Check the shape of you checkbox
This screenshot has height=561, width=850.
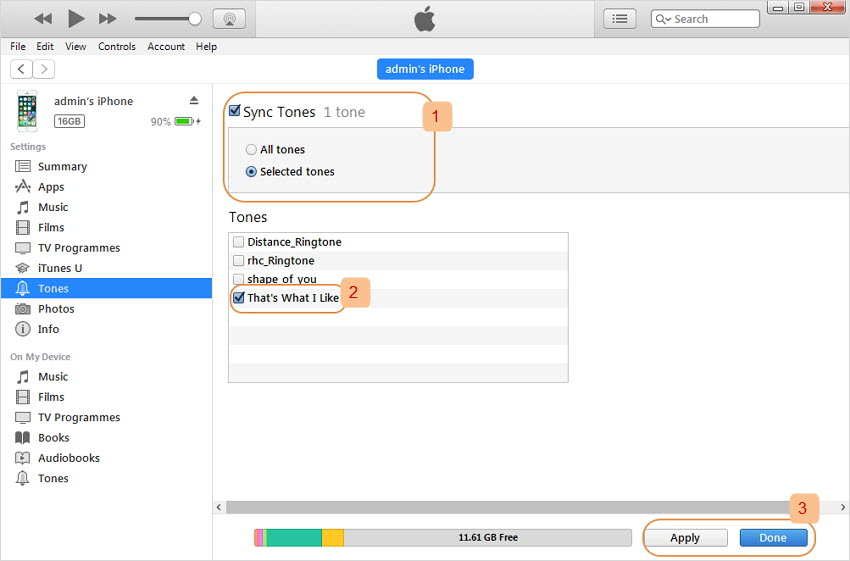click(238, 279)
